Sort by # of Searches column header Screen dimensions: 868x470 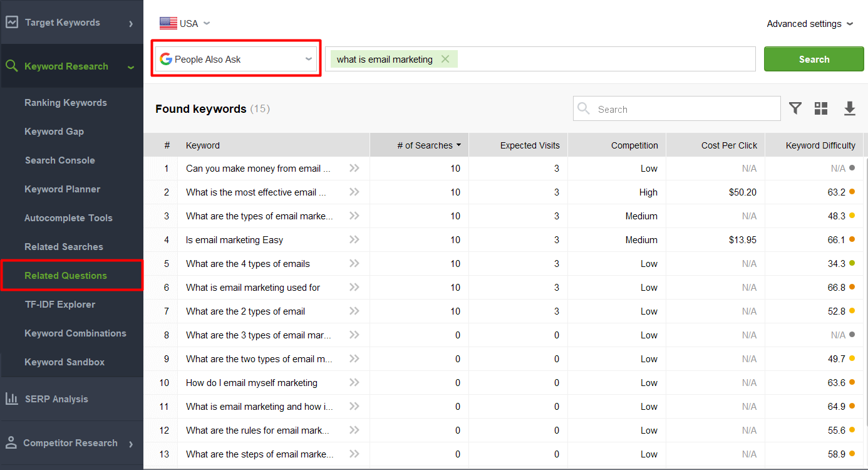[425, 145]
